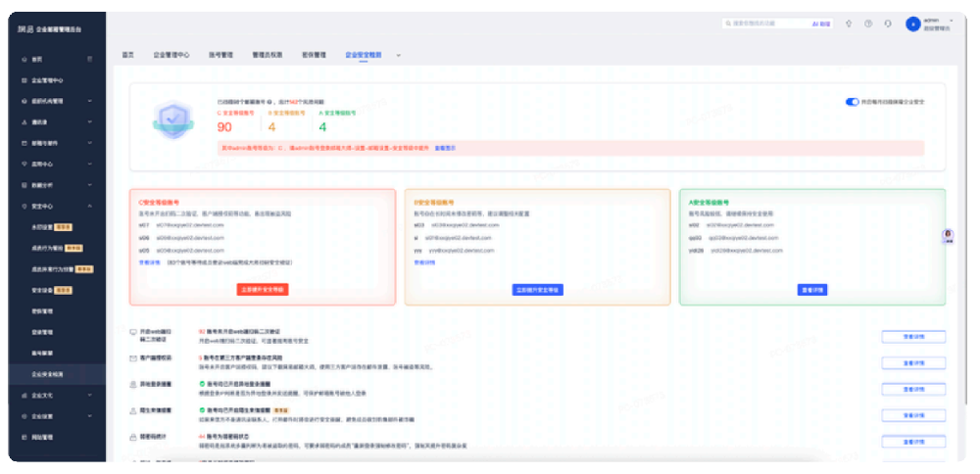This screenshot has height=474, width=980.
Task: Open the floating assistant avatar at right edge
Action: click(x=948, y=236)
